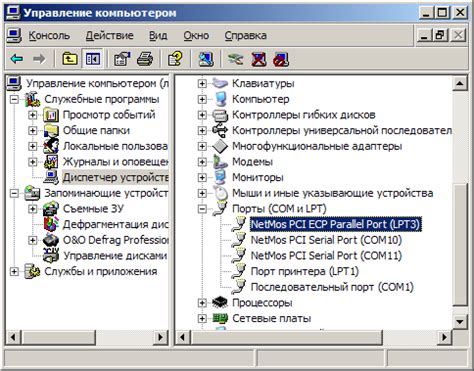Image resolution: width=474 pixels, height=371 pixels.
Task: Click the Мониторы category icon
Action: tap(220, 177)
